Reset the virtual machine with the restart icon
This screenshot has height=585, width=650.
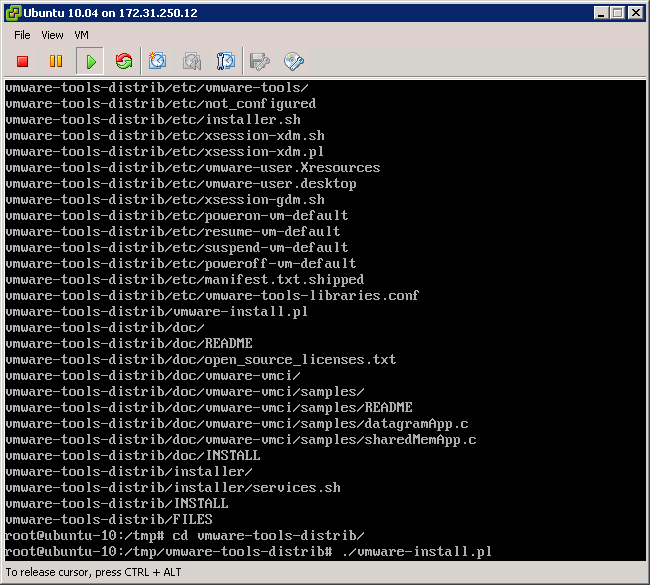click(124, 61)
